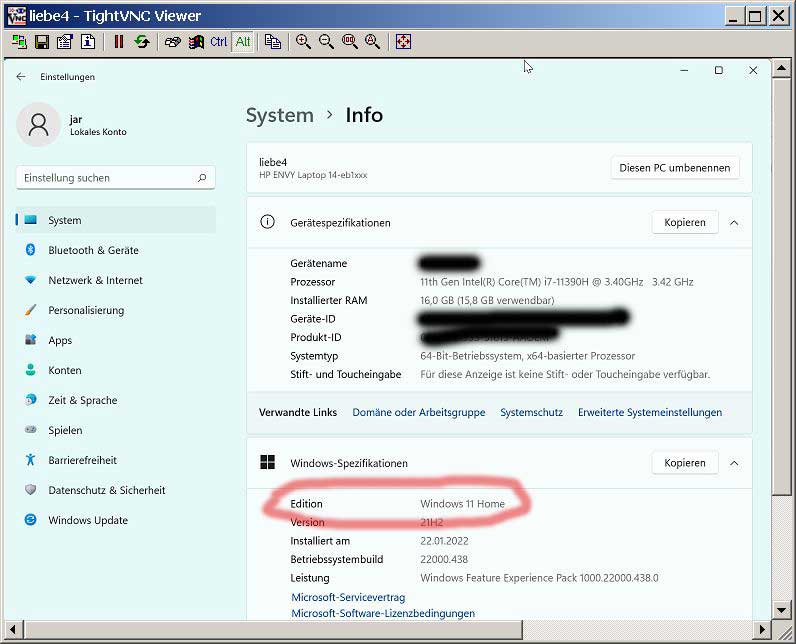Click the search magnifier icon
The width and height of the screenshot is (796, 644).
pyautogui.click(x=202, y=178)
